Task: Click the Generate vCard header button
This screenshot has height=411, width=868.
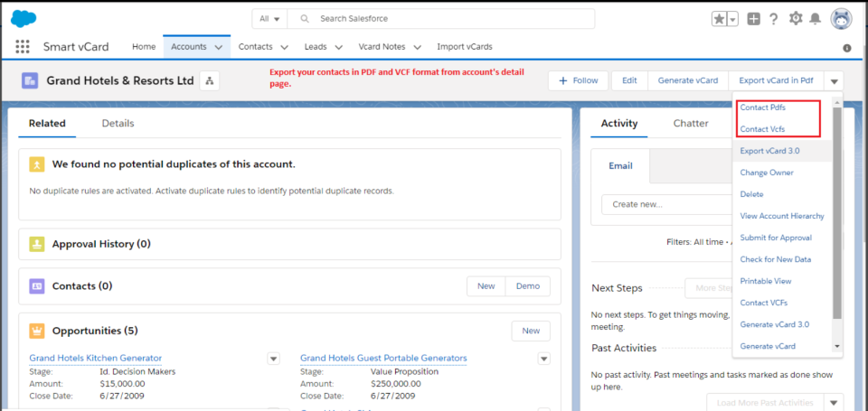Action: click(688, 80)
